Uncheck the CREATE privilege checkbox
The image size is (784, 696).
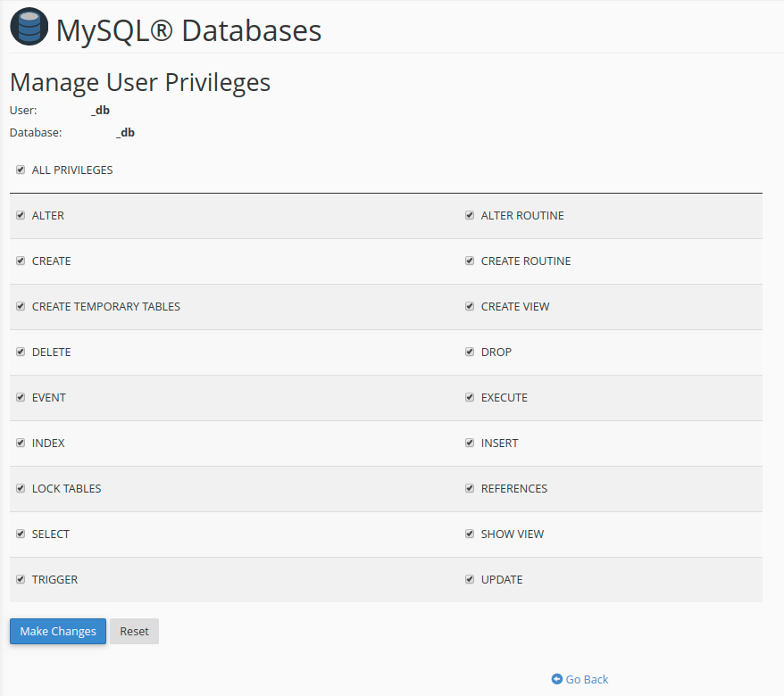click(21, 261)
